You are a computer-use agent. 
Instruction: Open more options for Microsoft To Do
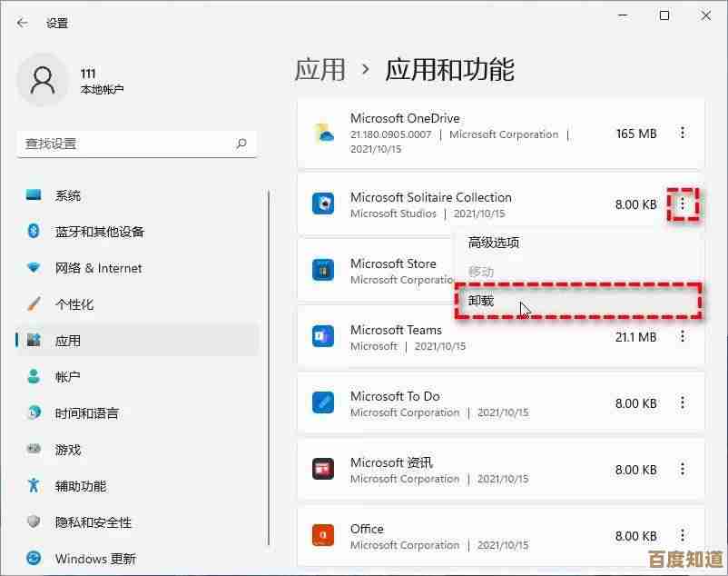coord(683,402)
